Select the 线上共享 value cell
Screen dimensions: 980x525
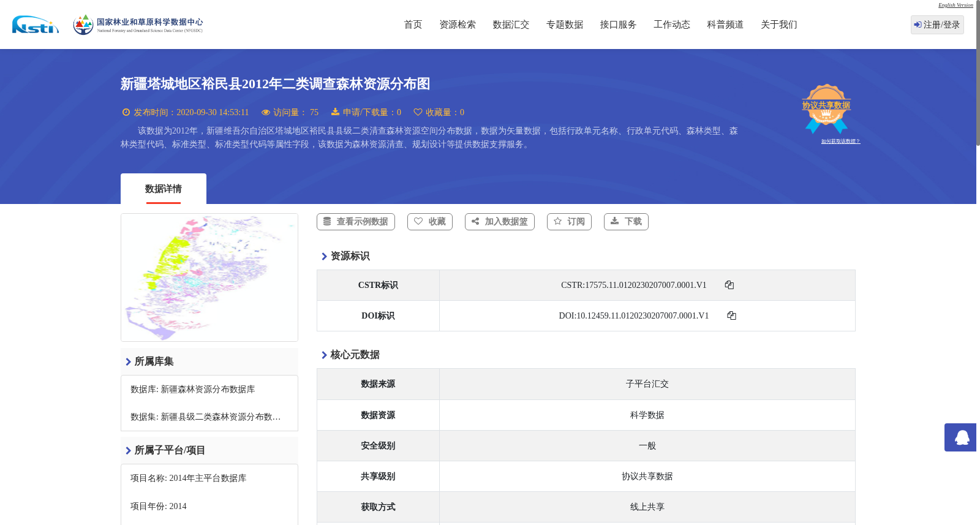(647, 507)
